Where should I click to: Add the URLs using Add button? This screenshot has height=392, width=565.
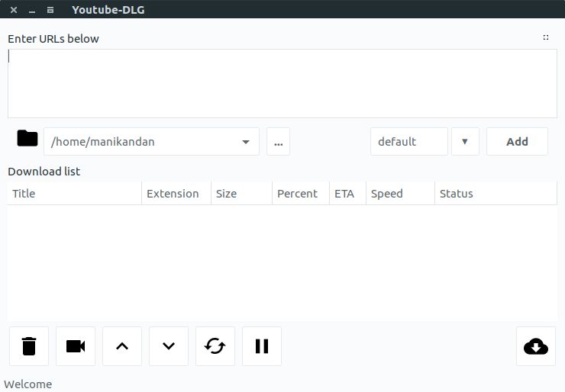517,141
